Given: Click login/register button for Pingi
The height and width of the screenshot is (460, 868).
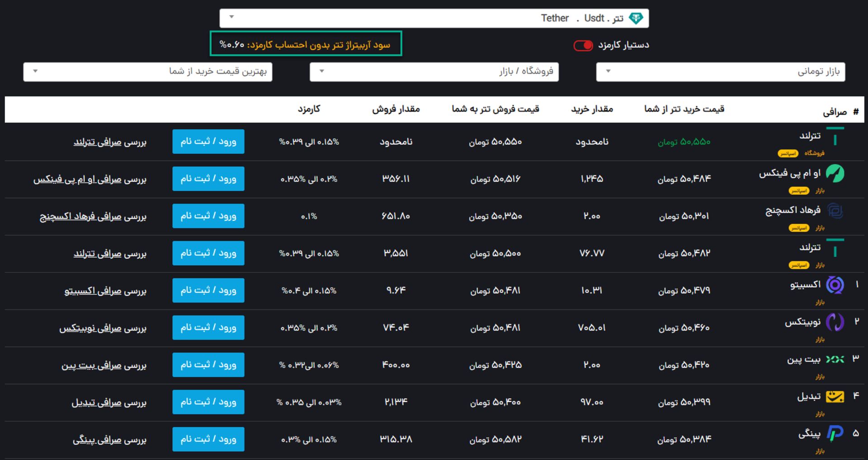Looking at the screenshot, I should click(208, 439).
